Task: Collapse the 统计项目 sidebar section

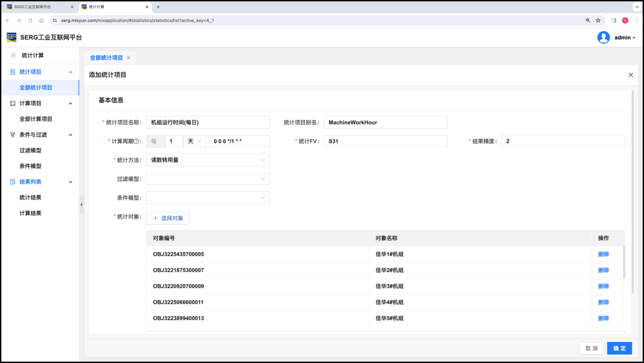Action: coord(70,72)
